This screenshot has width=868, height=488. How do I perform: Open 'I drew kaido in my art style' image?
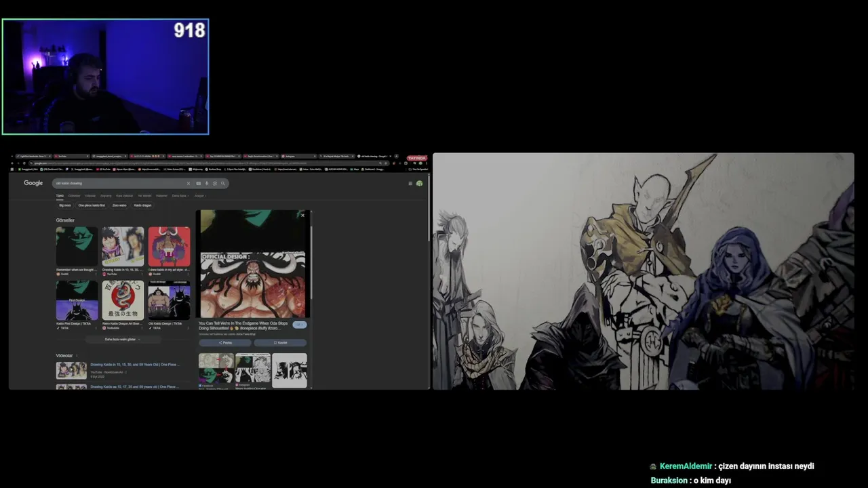tap(169, 247)
